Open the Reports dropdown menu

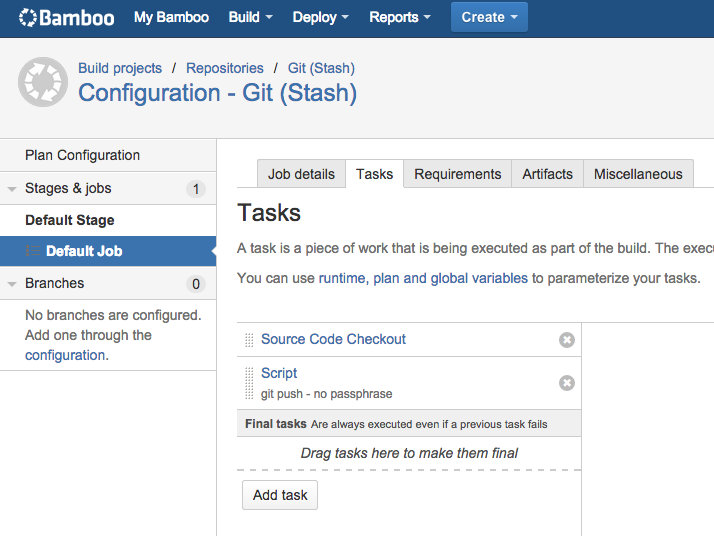tap(399, 17)
